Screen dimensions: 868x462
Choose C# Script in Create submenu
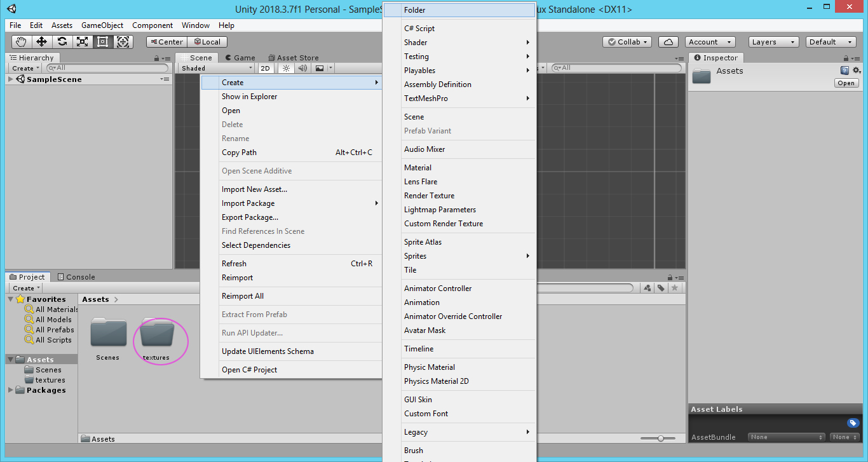[459, 29]
